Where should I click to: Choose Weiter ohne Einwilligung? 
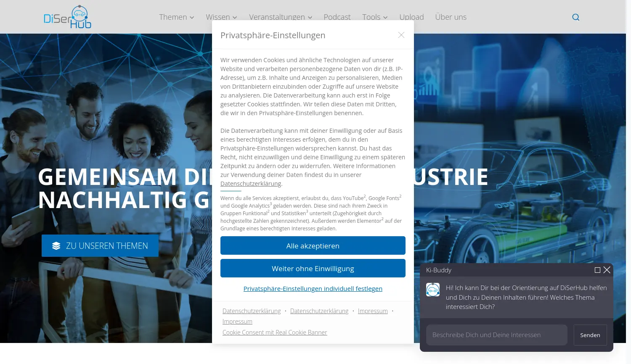tap(313, 268)
